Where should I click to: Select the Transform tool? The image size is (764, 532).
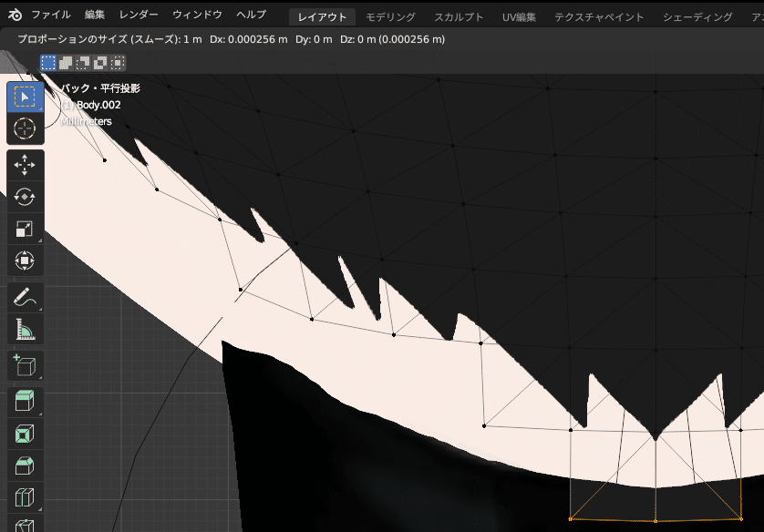tap(25, 261)
